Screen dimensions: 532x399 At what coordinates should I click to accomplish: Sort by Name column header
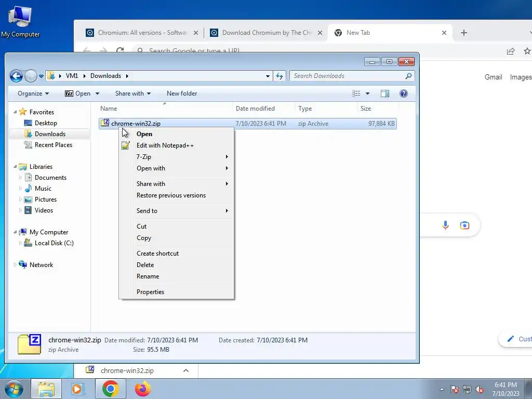[165, 109]
